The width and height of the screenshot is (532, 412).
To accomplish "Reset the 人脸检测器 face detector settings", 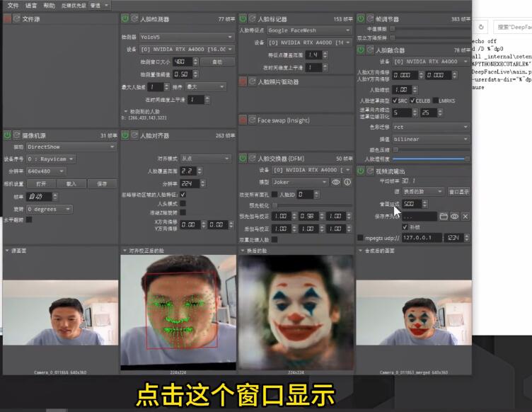I will pyautogui.click(x=134, y=18).
